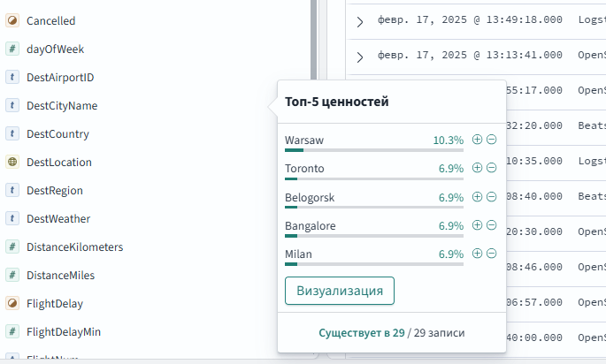Screen dimensions: 606x364
Task: Add Bangalore filter with the plus icon
Action: (478, 225)
